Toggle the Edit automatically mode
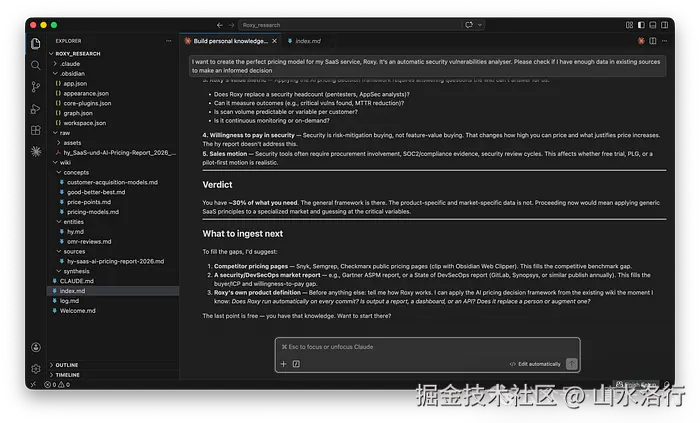Image resolution: width=700 pixels, height=423 pixels. pyautogui.click(x=535, y=364)
